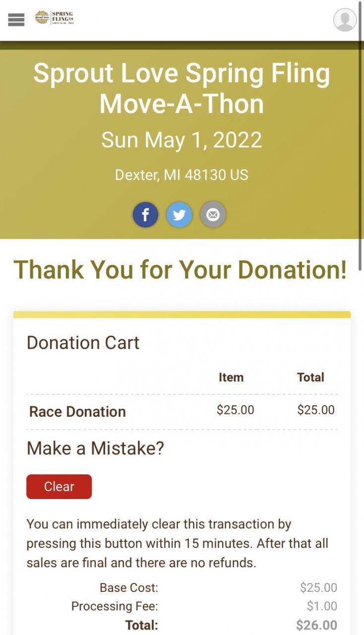Click the Sprout Love Spring Fling logo
Screen dimensions: 364x635
click(x=54, y=18)
